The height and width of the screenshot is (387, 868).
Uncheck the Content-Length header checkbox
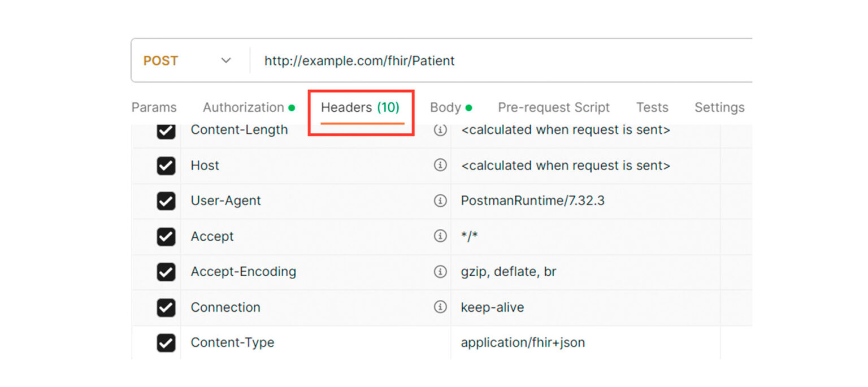pos(166,131)
